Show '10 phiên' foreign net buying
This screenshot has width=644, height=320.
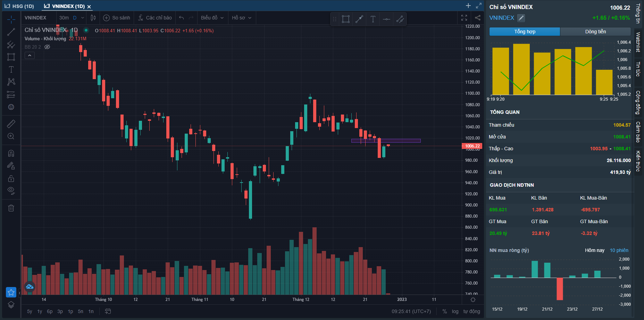click(619, 250)
